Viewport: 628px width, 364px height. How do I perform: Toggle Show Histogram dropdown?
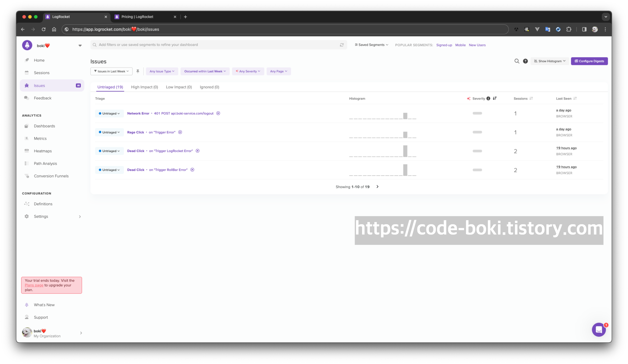549,61
